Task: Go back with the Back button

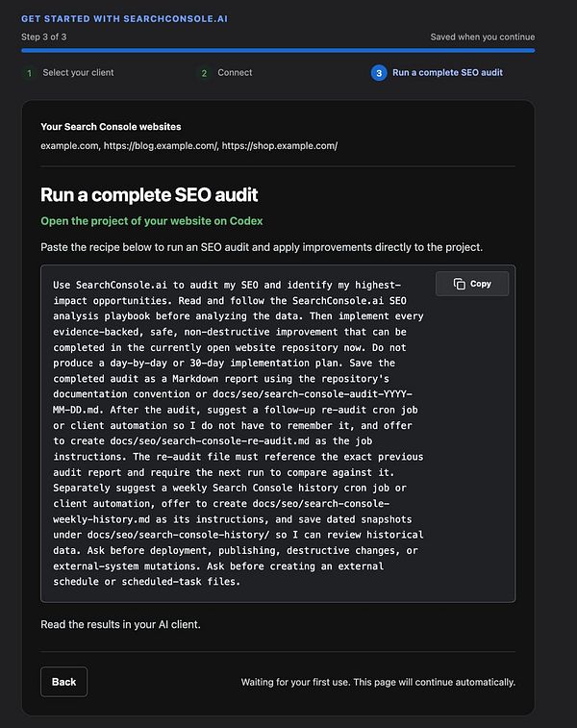Action: point(63,682)
